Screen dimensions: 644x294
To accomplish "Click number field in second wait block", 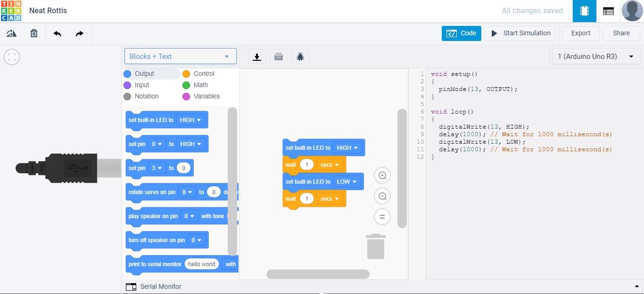I will pyautogui.click(x=307, y=199).
